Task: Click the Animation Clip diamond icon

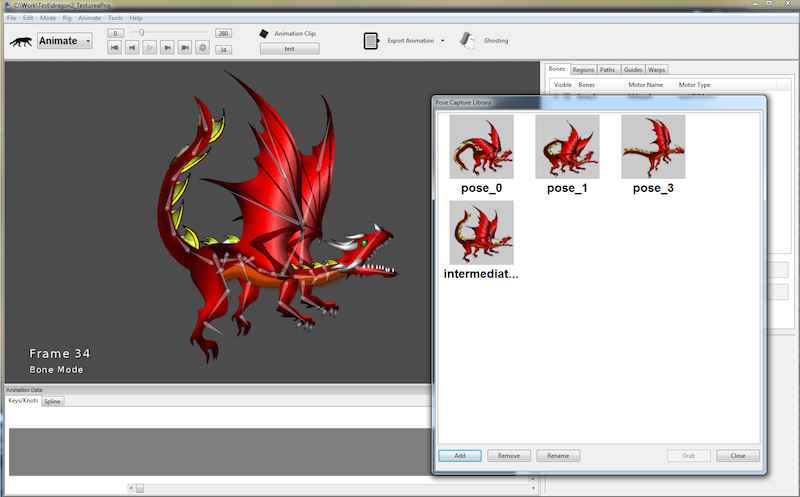Action: pyautogui.click(x=264, y=33)
